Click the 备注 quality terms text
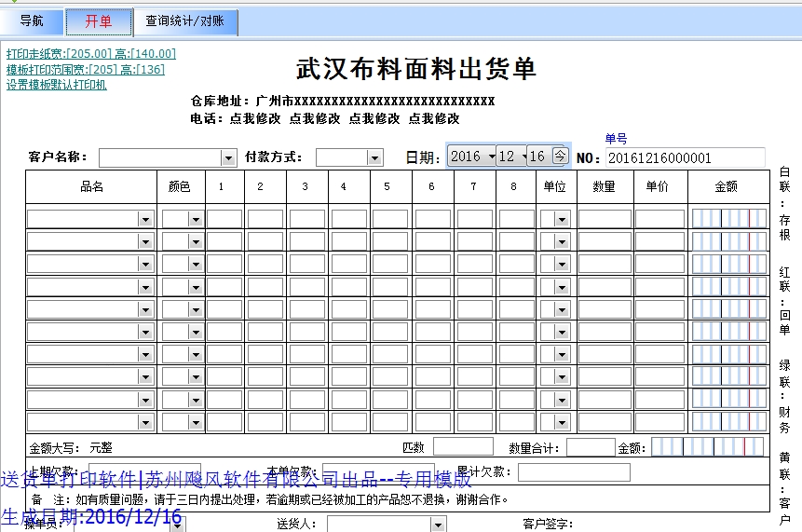The image size is (802, 532). coord(269,499)
